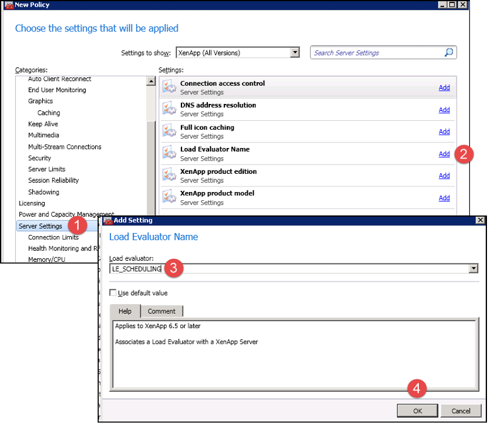504x432 pixels.
Task: Select the Session Reliability category
Action: [54, 180]
